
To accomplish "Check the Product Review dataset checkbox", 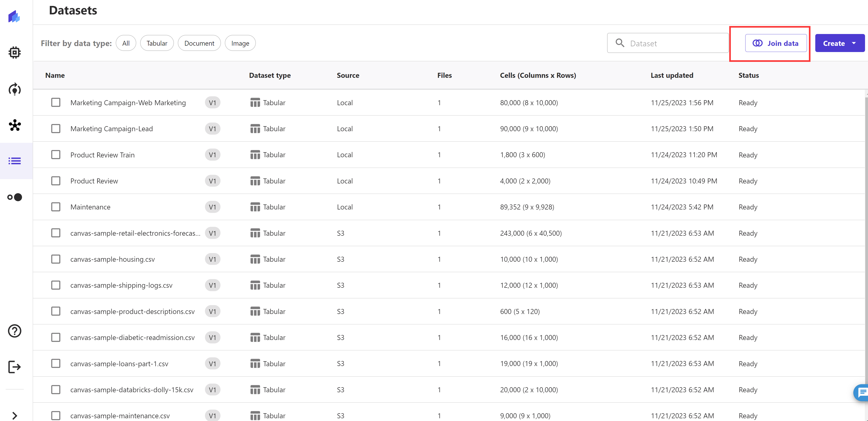I will point(56,181).
